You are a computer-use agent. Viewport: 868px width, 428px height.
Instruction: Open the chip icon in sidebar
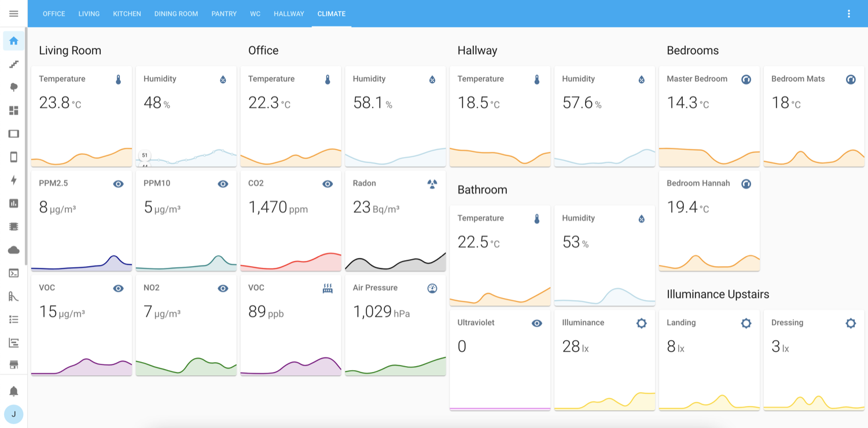coord(14,227)
